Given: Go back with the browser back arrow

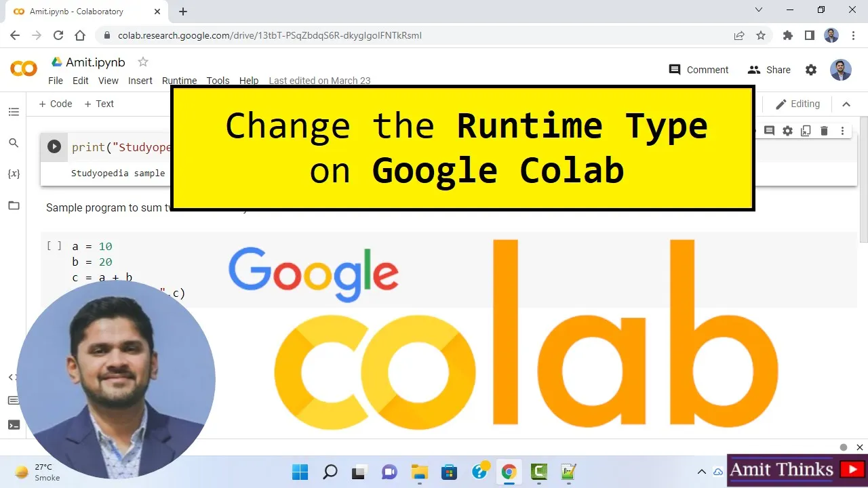Looking at the screenshot, I should click(15, 35).
